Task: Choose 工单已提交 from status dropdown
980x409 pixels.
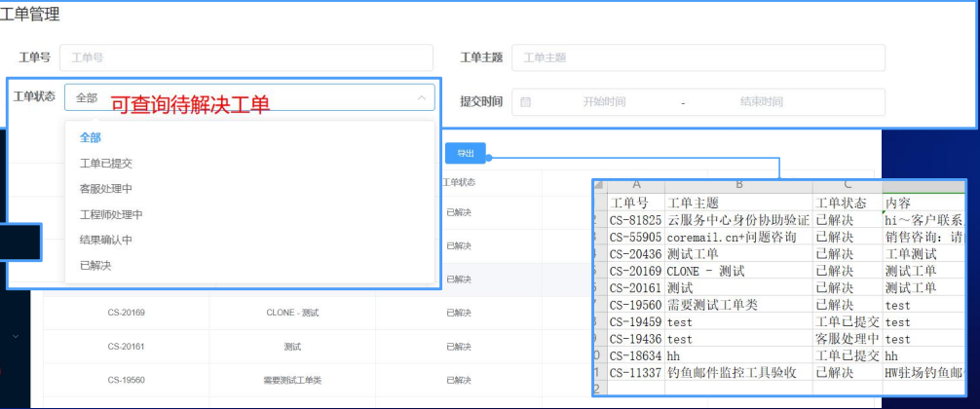Action: (105, 164)
